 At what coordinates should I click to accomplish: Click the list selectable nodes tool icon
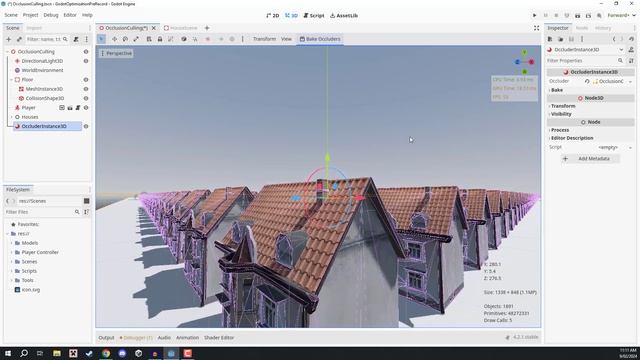click(x=149, y=39)
